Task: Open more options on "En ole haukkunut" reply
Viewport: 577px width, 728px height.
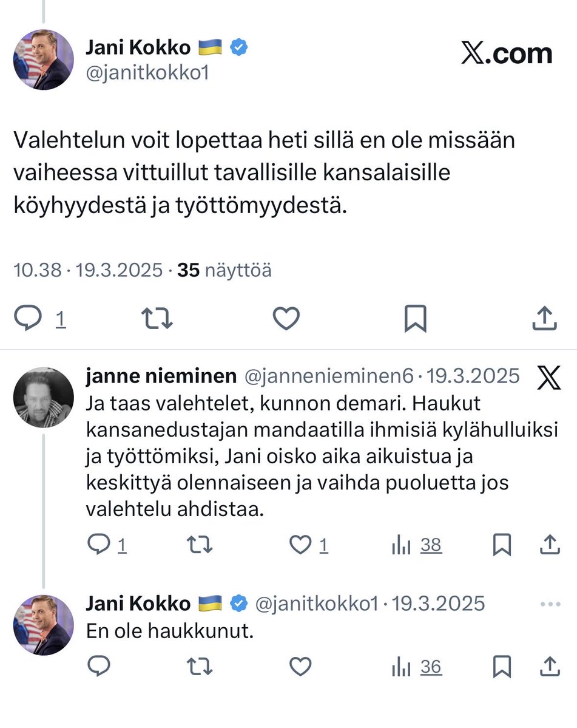Action: point(550,604)
